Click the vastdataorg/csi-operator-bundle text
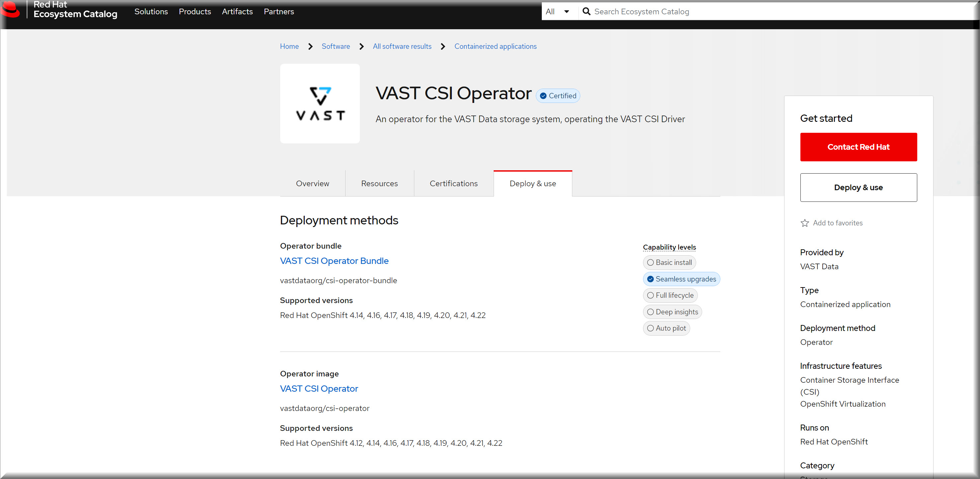 pyautogui.click(x=338, y=281)
